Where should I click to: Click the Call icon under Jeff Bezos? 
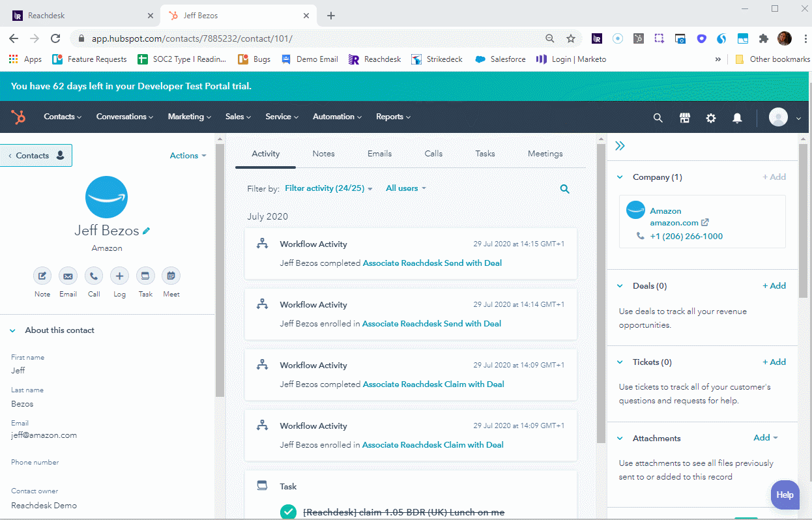pos(94,276)
